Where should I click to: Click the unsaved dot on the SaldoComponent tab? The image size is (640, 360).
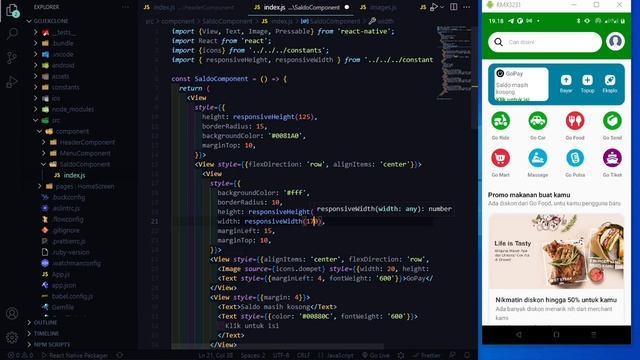[x=347, y=7]
